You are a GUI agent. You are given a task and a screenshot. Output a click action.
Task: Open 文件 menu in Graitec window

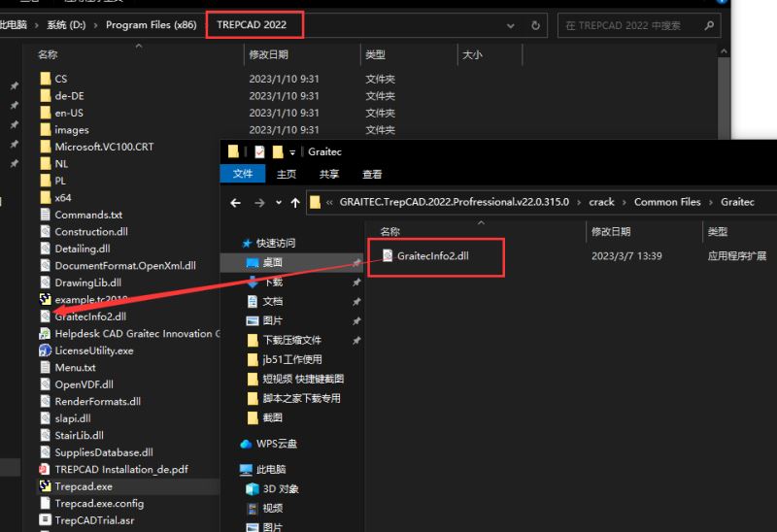click(243, 174)
